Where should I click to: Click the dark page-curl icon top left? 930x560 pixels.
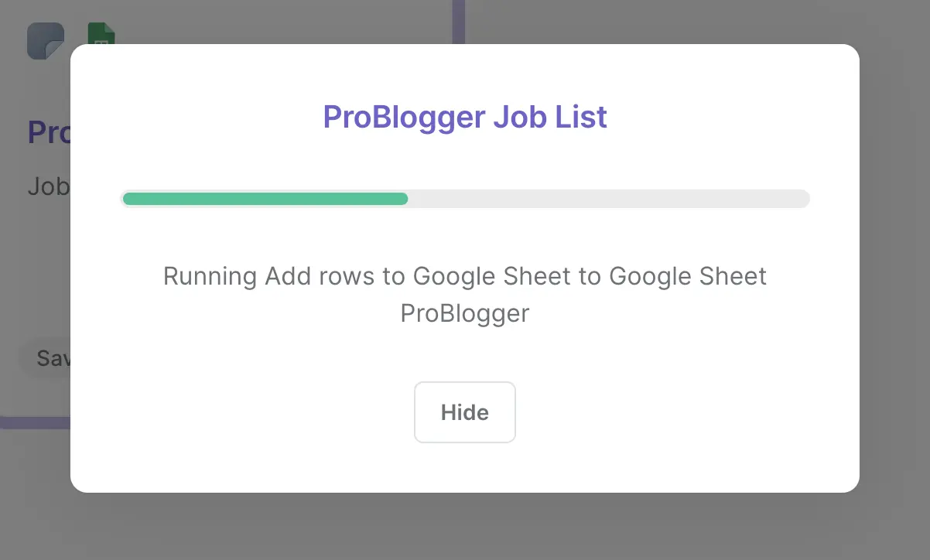[45, 40]
